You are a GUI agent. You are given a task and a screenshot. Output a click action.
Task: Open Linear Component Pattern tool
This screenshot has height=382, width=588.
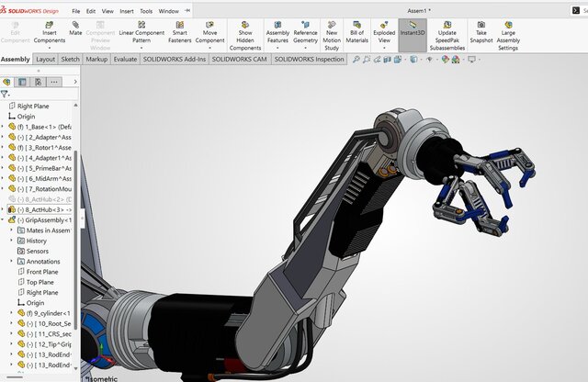tap(141, 32)
